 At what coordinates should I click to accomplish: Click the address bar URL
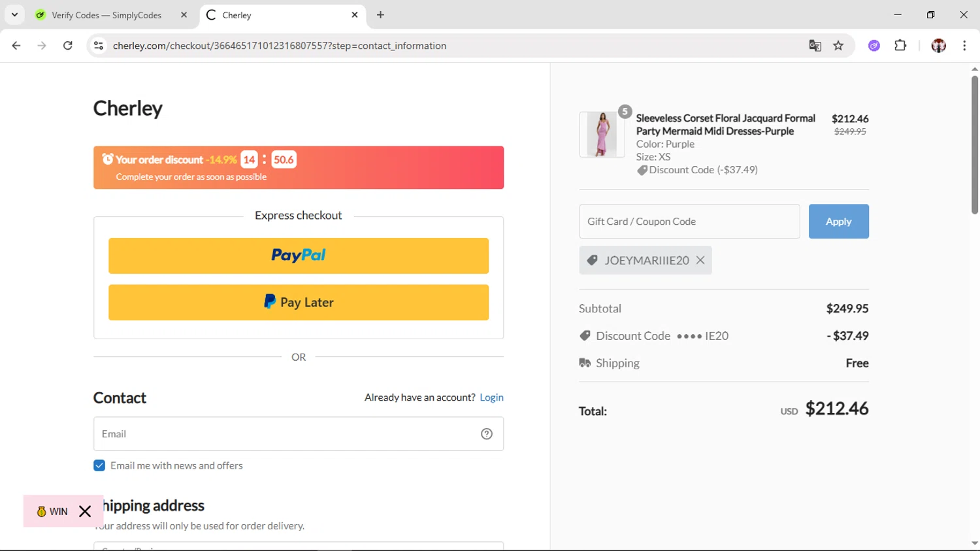point(280,46)
